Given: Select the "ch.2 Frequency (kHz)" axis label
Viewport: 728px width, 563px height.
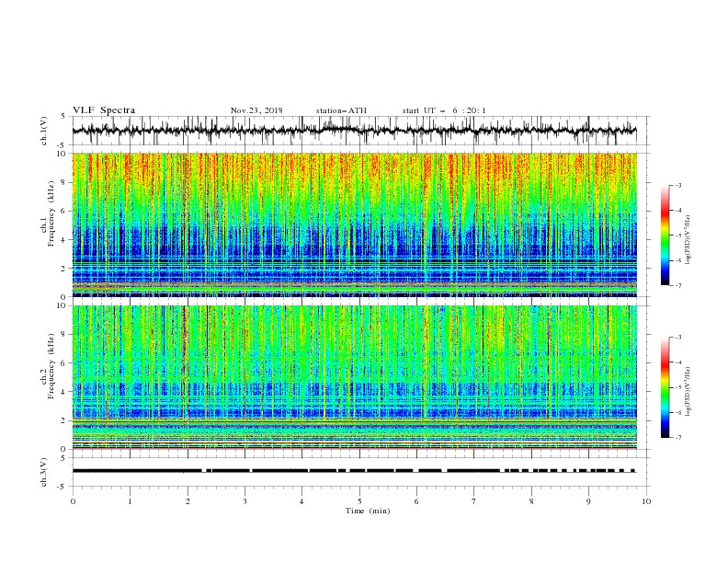Looking at the screenshot, I should [x=48, y=366].
